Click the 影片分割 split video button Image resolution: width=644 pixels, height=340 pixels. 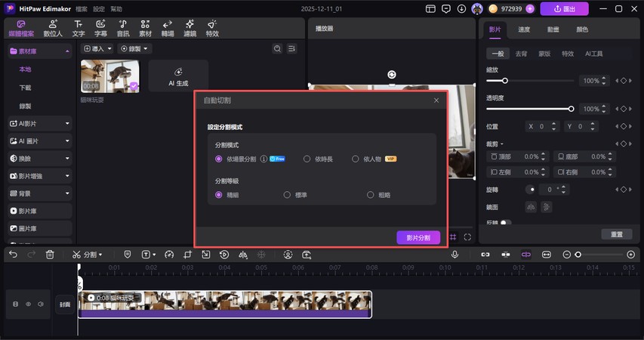pyautogui.click(x=418, y=238)
